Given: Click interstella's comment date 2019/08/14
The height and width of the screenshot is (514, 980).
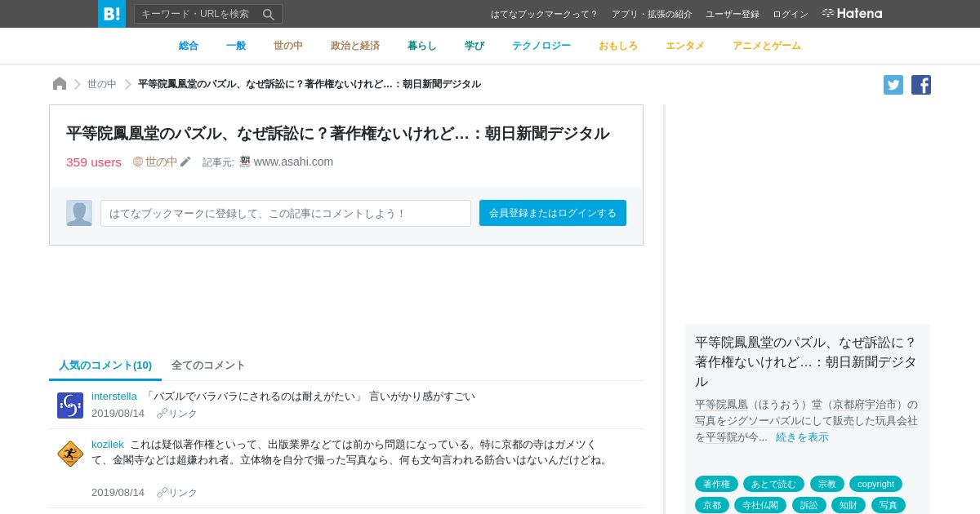Looking at the screenshot, I should (x=118, y=414).
